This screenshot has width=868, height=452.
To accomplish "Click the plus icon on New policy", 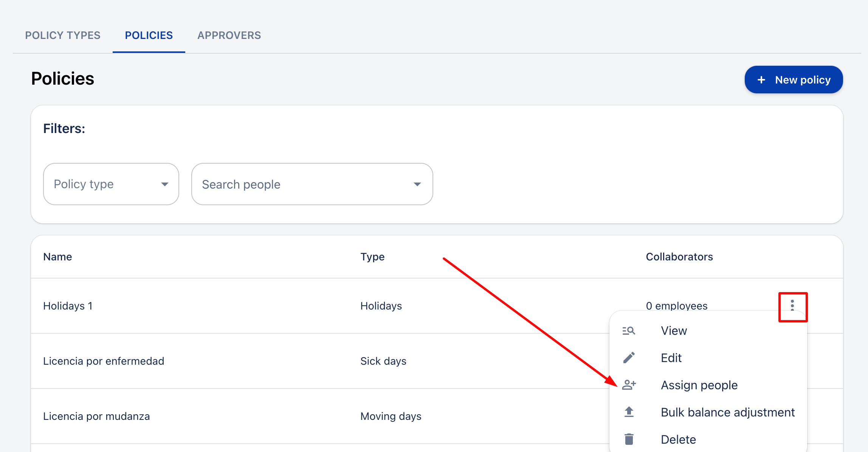I will (x=761, y=80).
